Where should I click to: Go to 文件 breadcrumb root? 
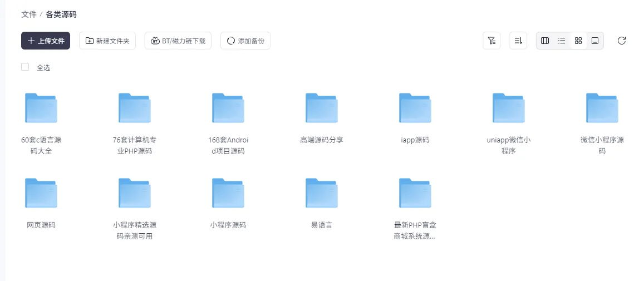pyautogui.click(x=29, y=14)
